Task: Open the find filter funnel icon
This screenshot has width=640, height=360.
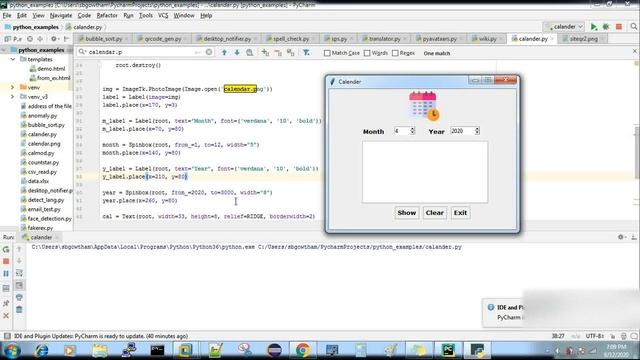Action: [x=306, y=53]
